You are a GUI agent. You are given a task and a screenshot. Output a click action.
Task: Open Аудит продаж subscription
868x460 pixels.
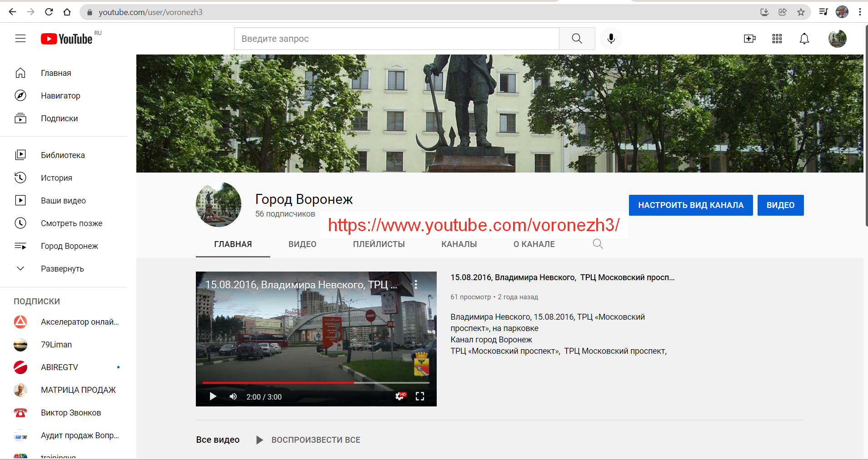[x=64, y=435]
